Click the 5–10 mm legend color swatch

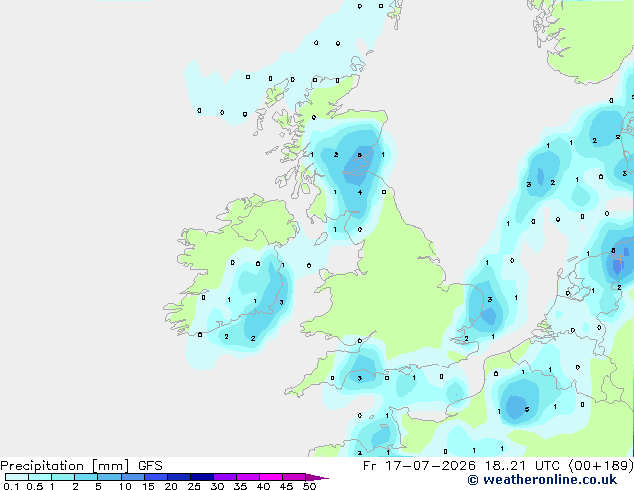[x=110, y=477]
